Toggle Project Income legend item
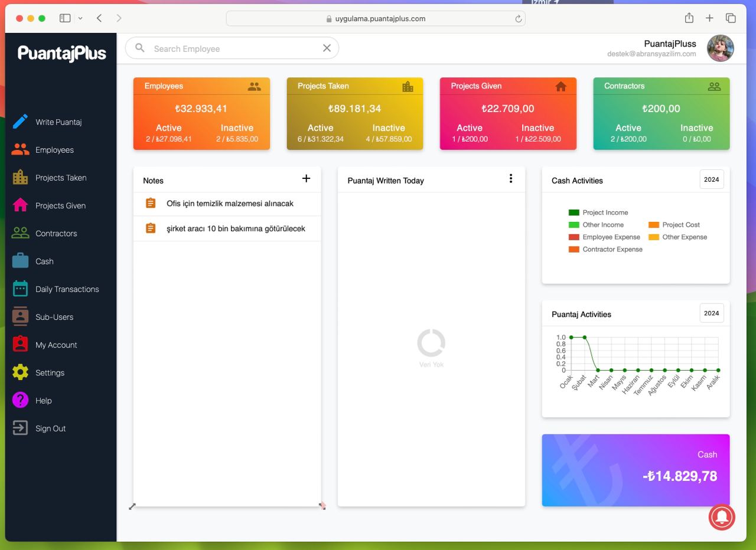756x550 pixels. [x=598, y=212]
